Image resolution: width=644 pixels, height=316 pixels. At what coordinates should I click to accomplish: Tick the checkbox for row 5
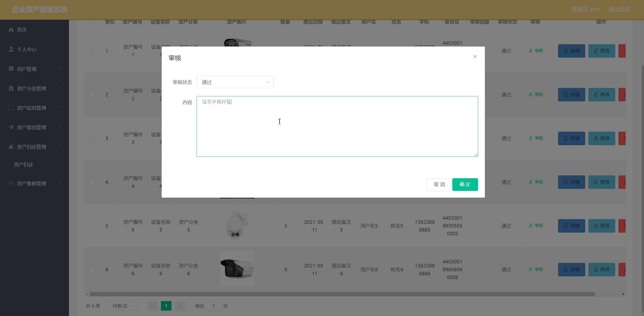pyautogui.click(x=92, y=226)
